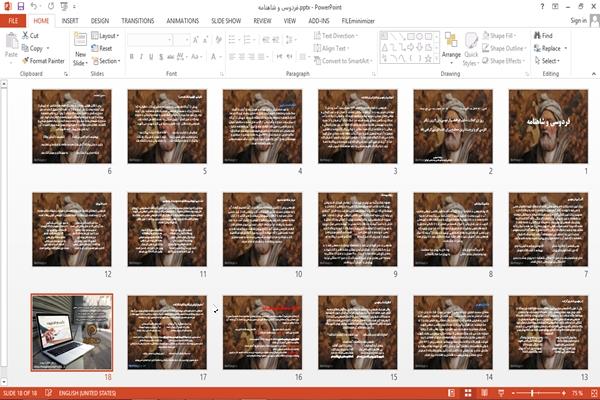The width and height of the screenshot is (600, 400).
Task: Decrease font size with smaller A
Action: [x=205, y=40]
